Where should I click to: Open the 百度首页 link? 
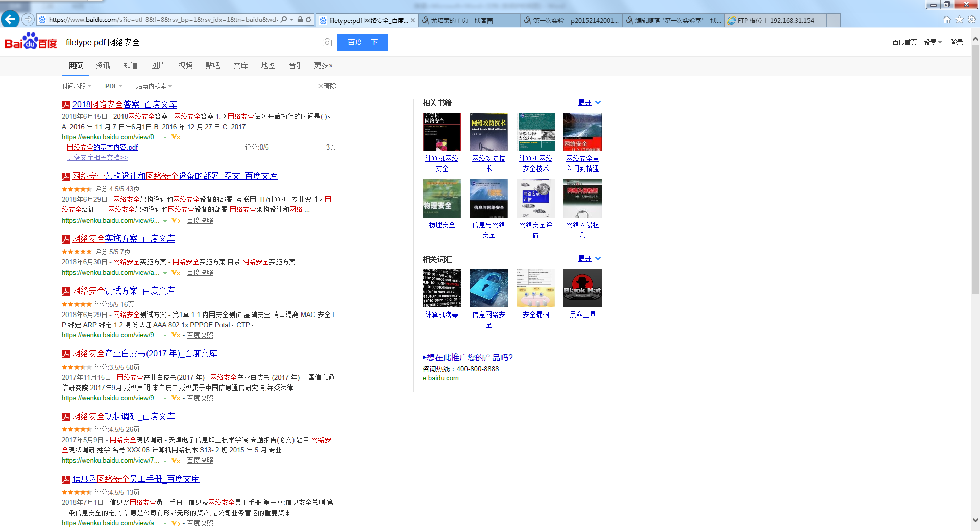point(904,42)
